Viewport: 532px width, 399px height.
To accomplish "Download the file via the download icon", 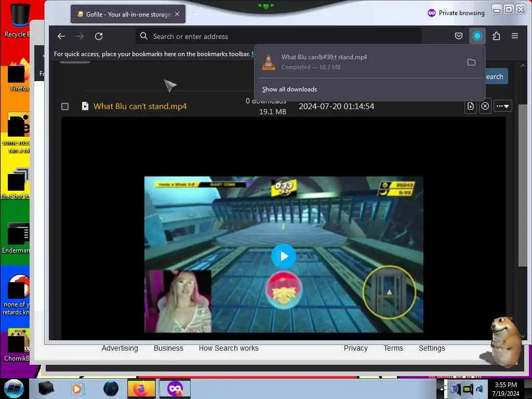I will pyautogui.click(x=471, y=106).
